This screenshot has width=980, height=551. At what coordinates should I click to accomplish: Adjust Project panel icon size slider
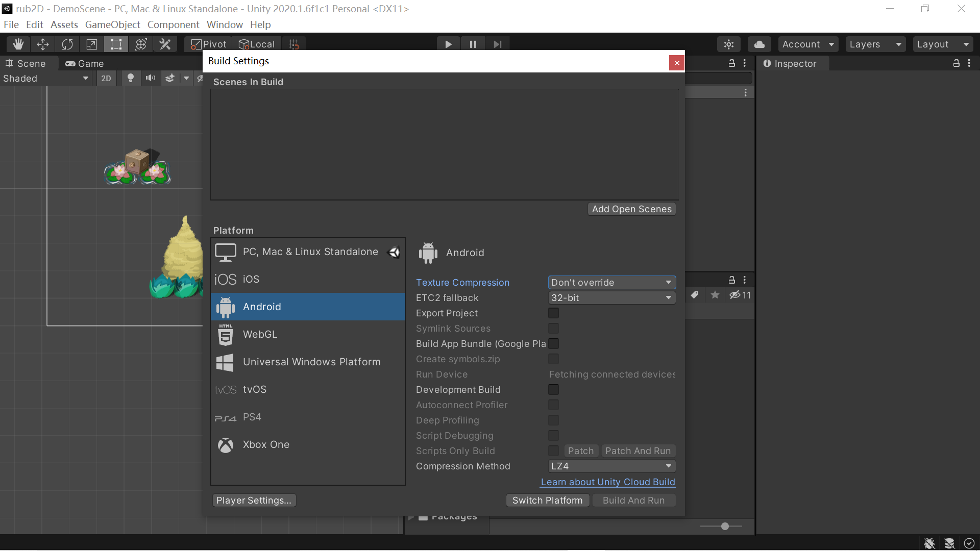click(725, 526)
